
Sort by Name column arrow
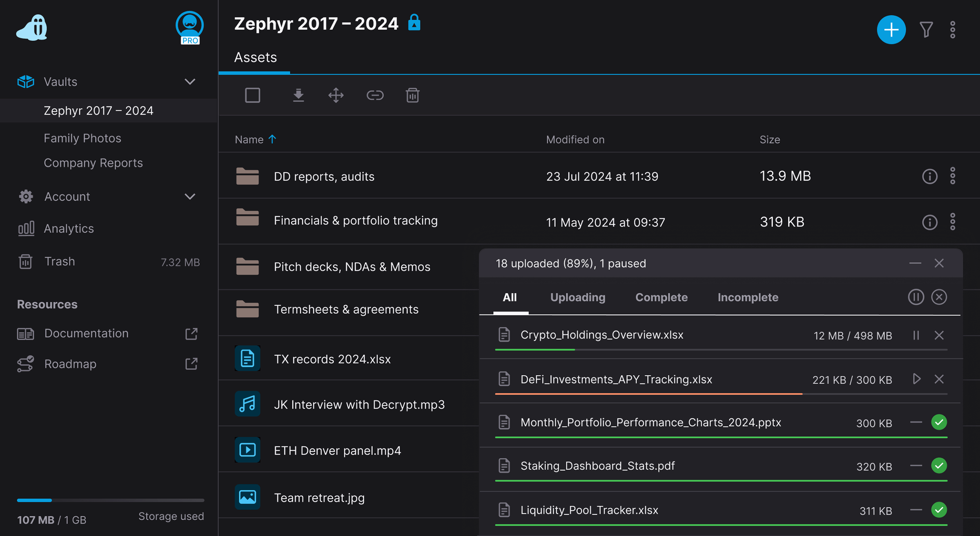[272, 139]
